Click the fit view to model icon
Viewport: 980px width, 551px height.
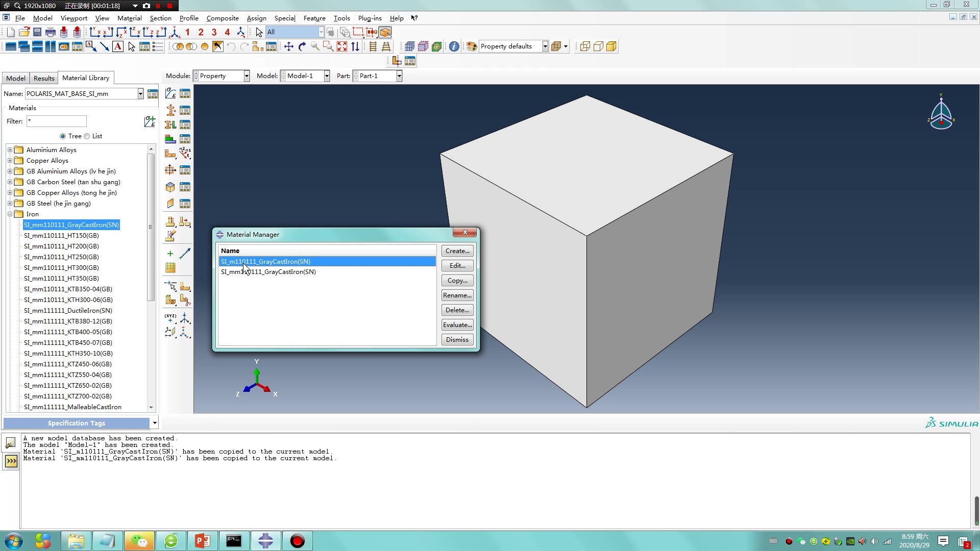[x=342, y=46]
